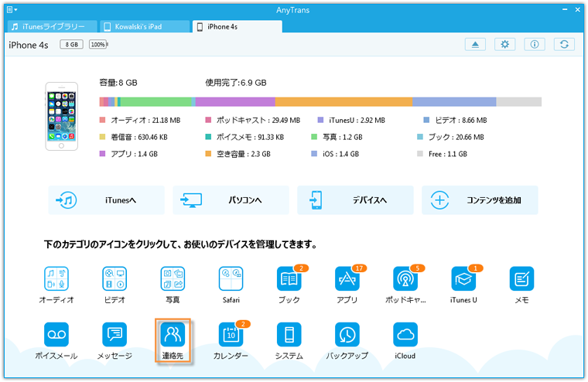Open the iCloud category
The height and width of the screenshot is (382, 588).
pos(405,334)
